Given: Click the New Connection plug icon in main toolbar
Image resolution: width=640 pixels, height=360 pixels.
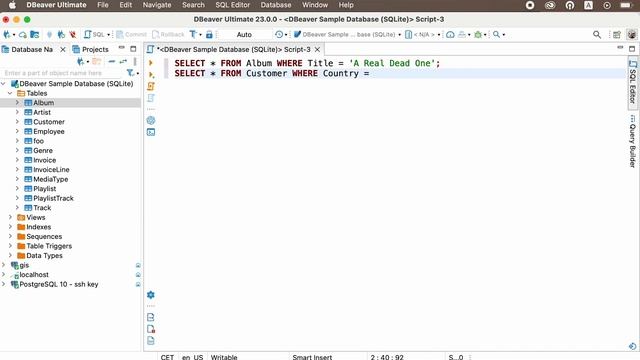Looking at the screenshot, I should tap(7, 35).
